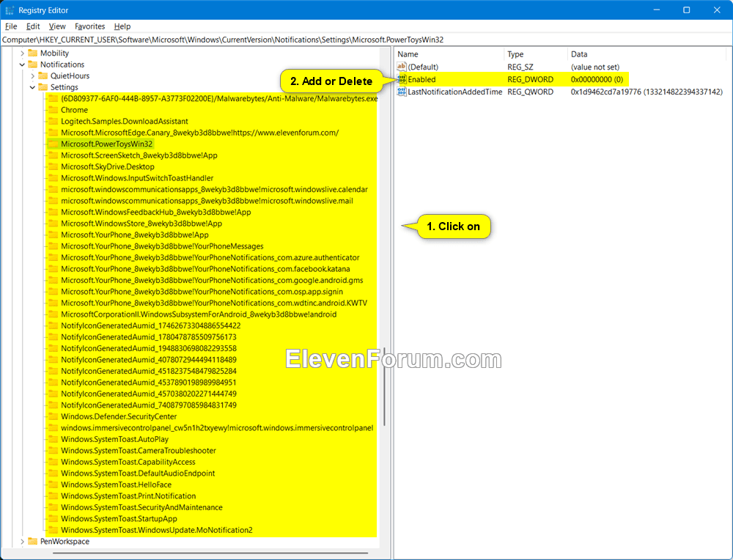Select the windowslive.calendar key
This screenshot has height=560, width=733.
[x=214, y=189]
